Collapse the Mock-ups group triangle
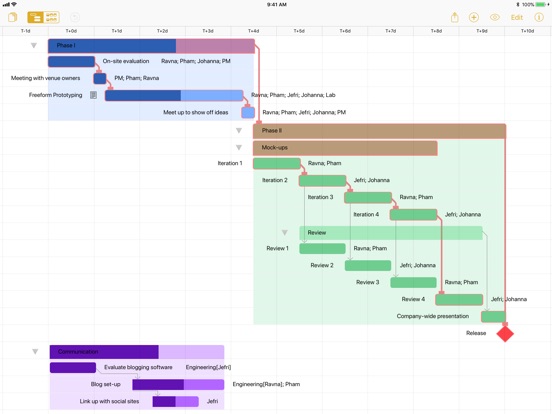The height and width of the screenshot is (414, 552). click(239, 148)
